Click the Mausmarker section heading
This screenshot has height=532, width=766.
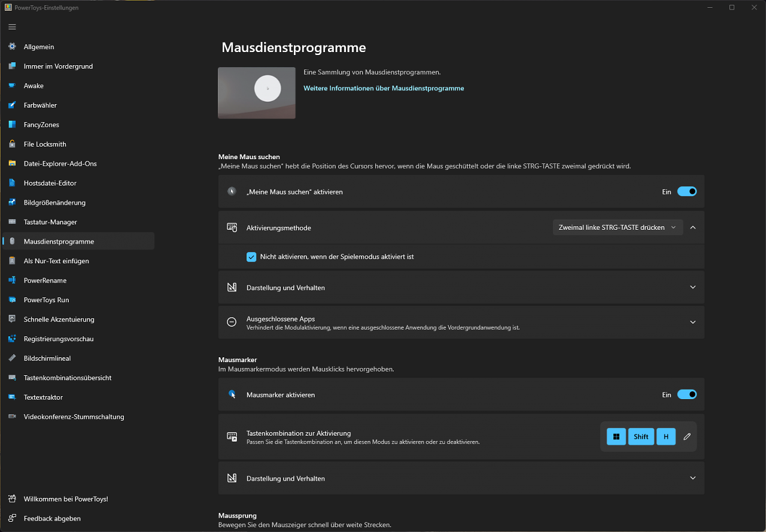pos(238,360)
